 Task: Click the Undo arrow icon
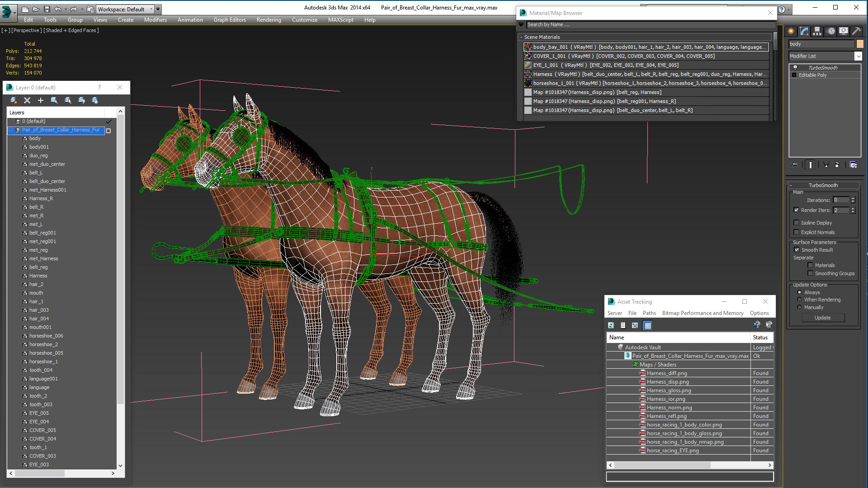[57, 9]
